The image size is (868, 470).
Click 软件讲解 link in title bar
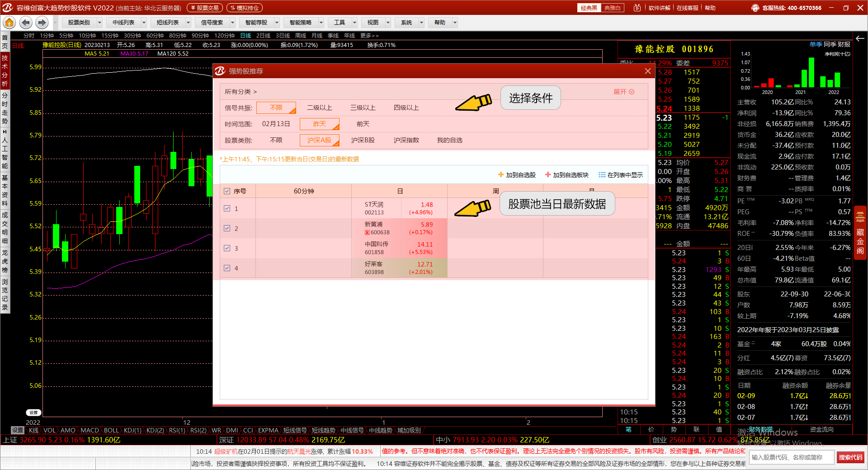[660, 8]
